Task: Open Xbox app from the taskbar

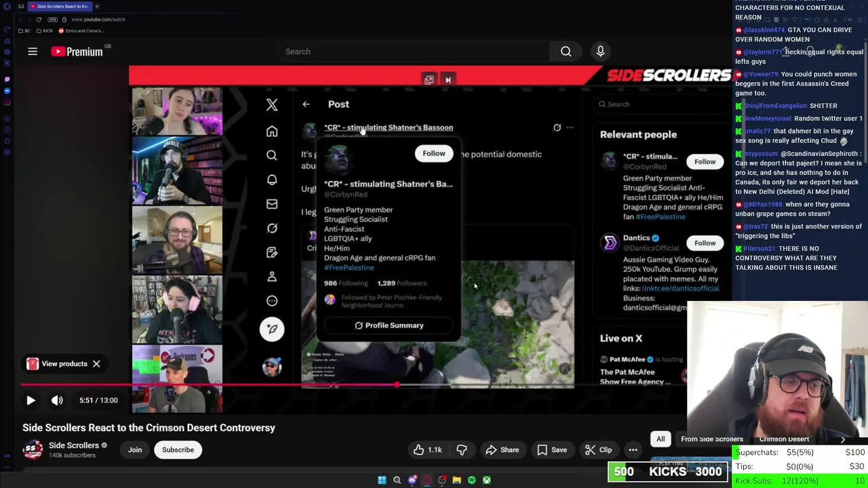Action: (x=486, y=480)
